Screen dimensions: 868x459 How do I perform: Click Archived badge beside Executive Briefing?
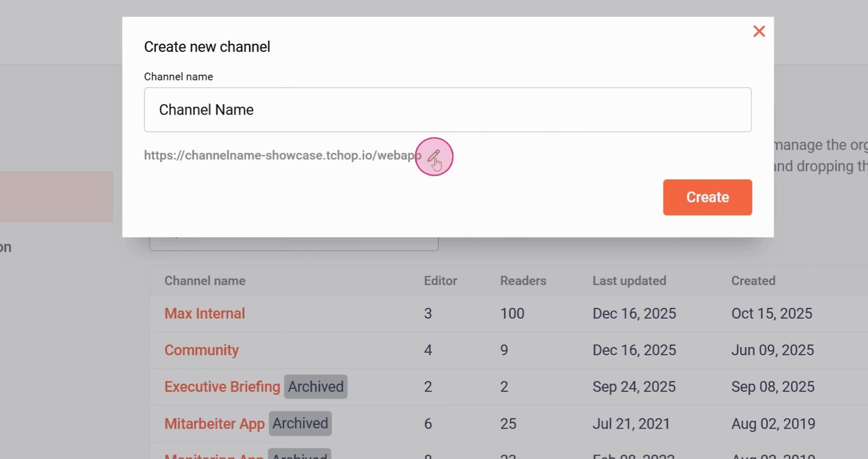(316, 387)
